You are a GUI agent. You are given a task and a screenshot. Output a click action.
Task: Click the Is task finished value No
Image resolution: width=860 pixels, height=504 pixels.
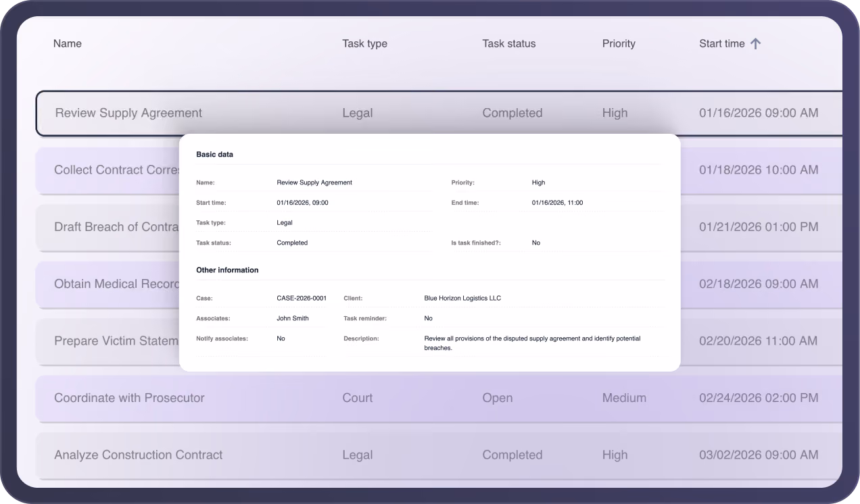click(x=536, y=243)
